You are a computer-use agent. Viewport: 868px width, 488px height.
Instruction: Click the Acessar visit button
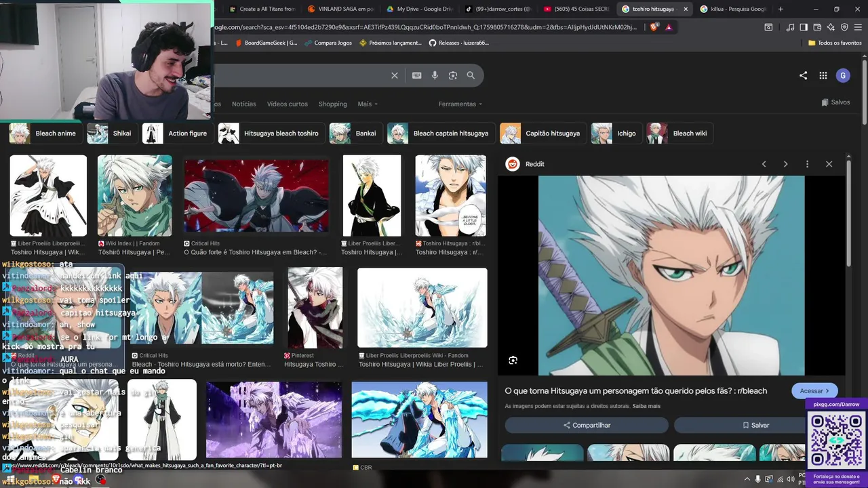click(x=814, y=390)
